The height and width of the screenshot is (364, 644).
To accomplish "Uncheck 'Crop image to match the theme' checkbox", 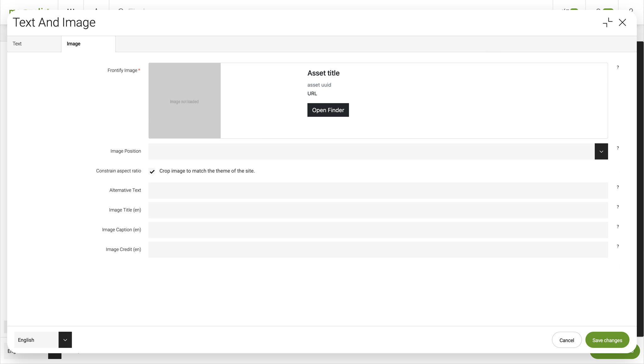I will [x=152, y=171].
